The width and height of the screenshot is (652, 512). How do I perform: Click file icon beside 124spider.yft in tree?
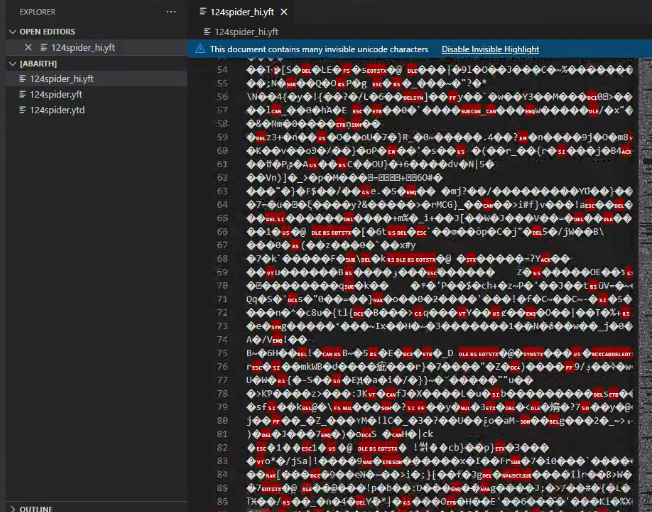22,94
